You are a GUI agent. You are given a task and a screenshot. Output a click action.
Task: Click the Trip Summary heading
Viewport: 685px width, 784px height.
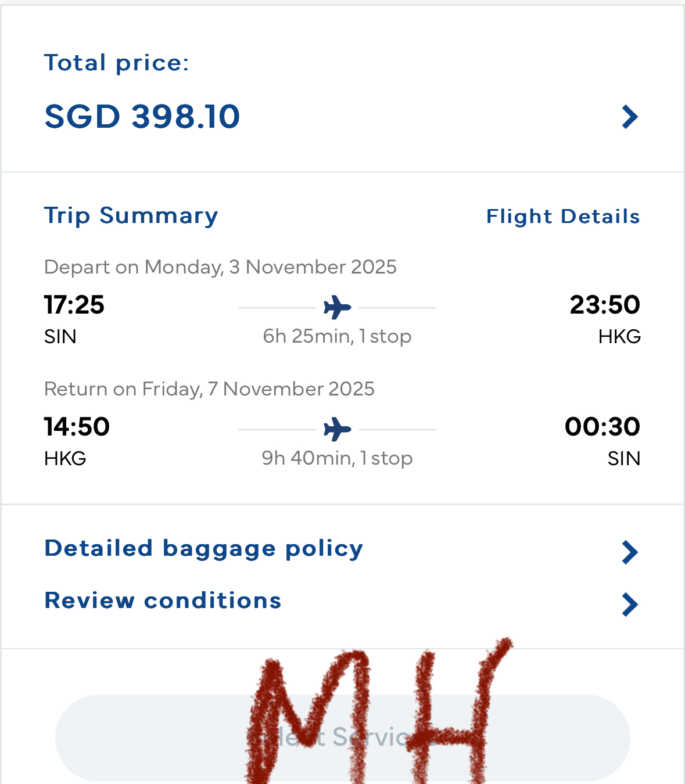coord(131,215)
